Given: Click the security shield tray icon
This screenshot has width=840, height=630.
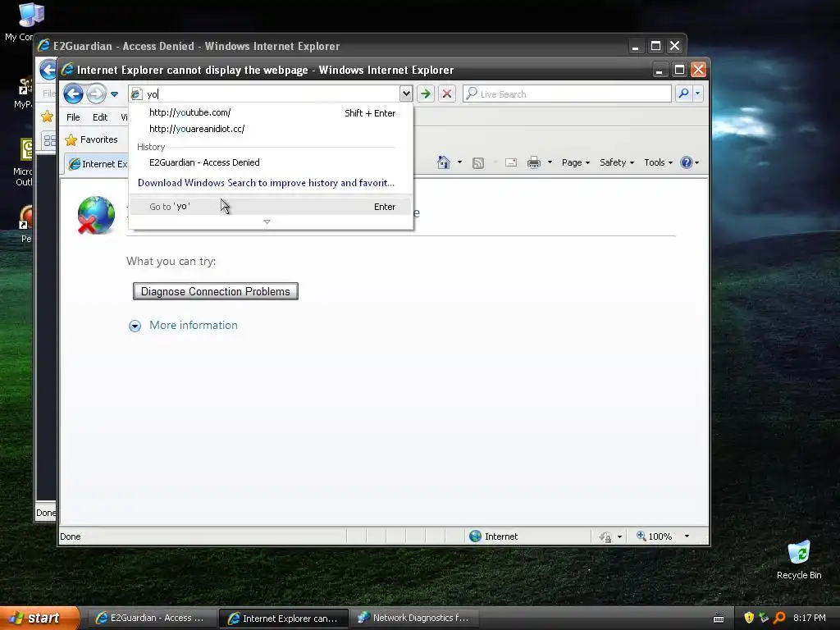Looking at the screenshot, I should click(749, 618).
